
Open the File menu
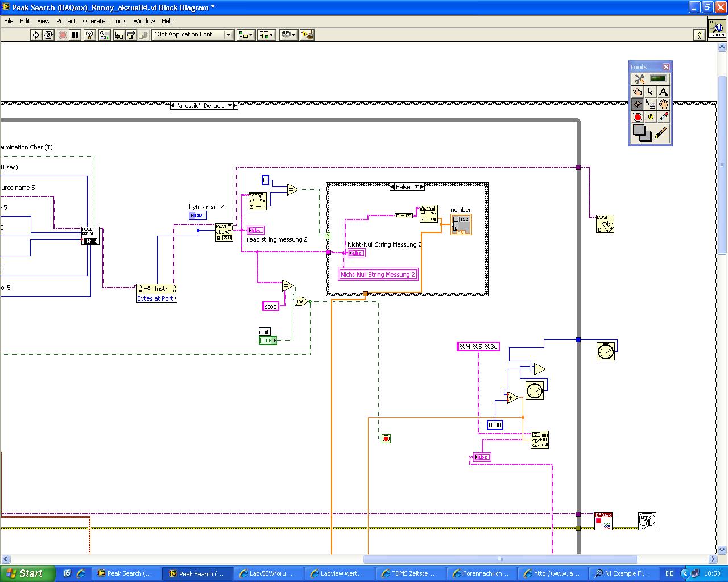pos(9,21)
